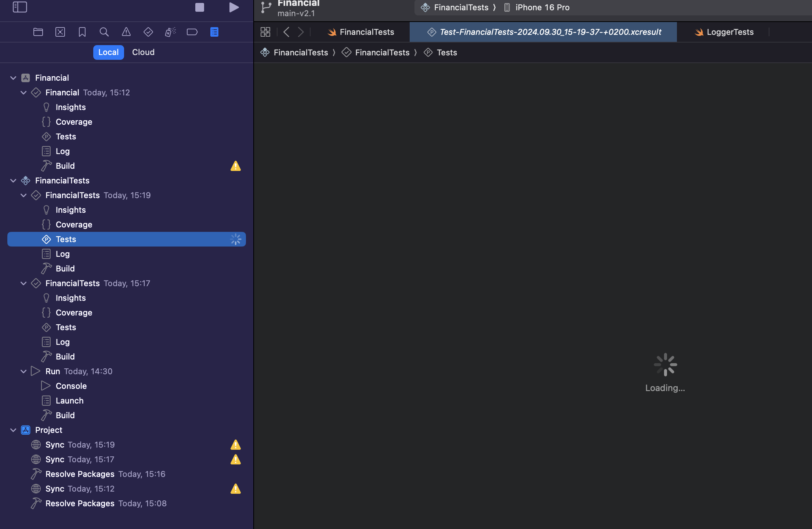Image resolution: width=812 pixels, height=529 pixels.
Task: Collapse the Run Today 14:30 group
Action: tap(23, 371)
